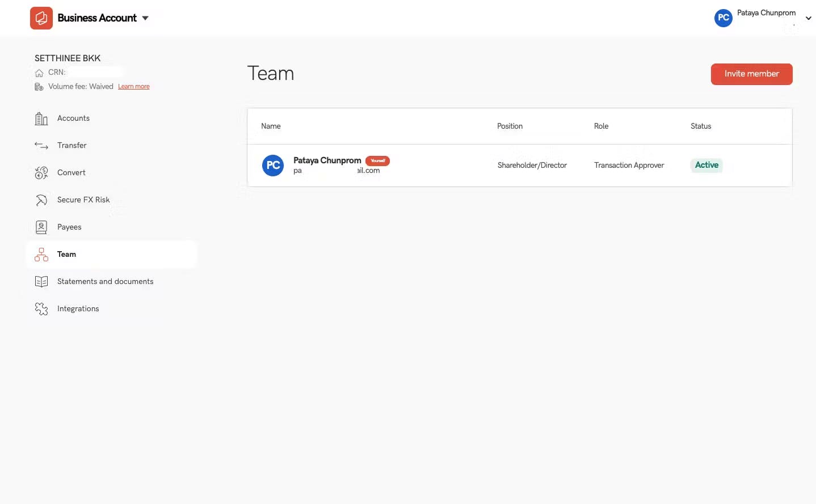
Task: Click the member email under Pataya Chunprom
Action: click(x=337, y=171)
